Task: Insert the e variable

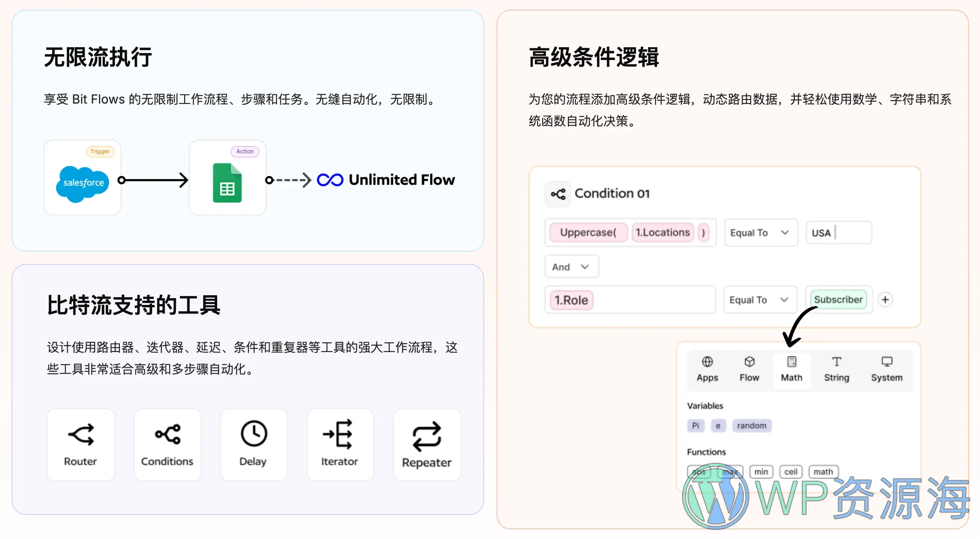Action: click(x=718, y=426)
